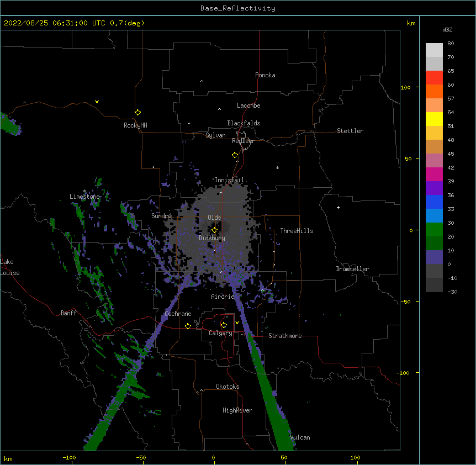Click the HighRiver label
Screen dimensions: 476x465
(237, 410)
